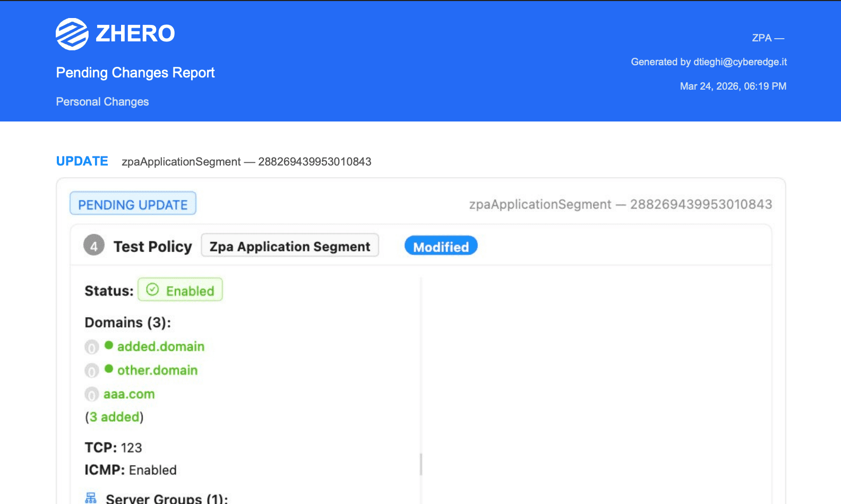The image size is (841, 504).
Task: Click the round icon beside aaa.com
Action: (x=92, y=395)
